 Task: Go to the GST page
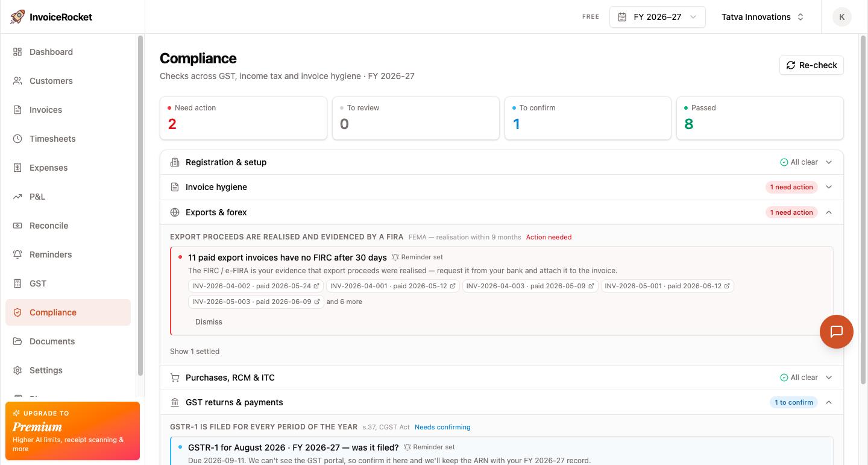pos(68,283)
